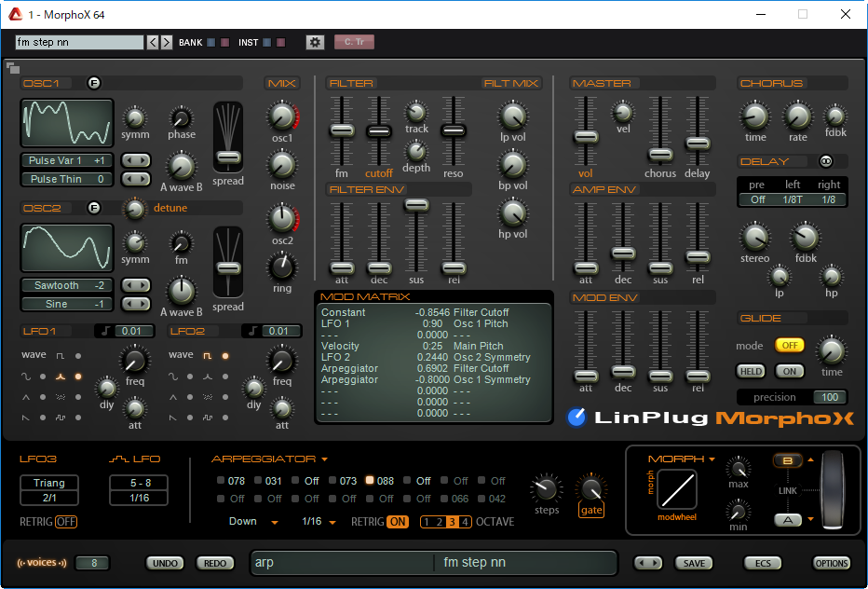
Task: Click the up arrow next to morph B
Action: point(811,459)
